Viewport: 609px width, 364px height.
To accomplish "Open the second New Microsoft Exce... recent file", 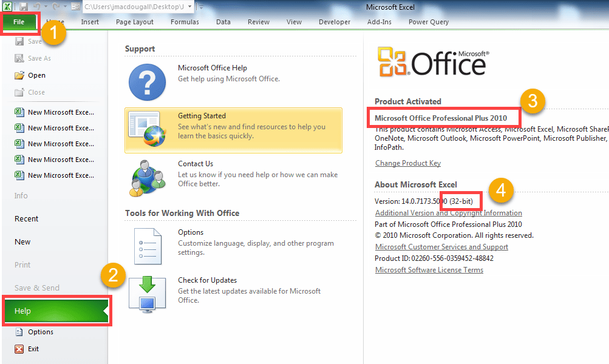I will click(55, 128).
